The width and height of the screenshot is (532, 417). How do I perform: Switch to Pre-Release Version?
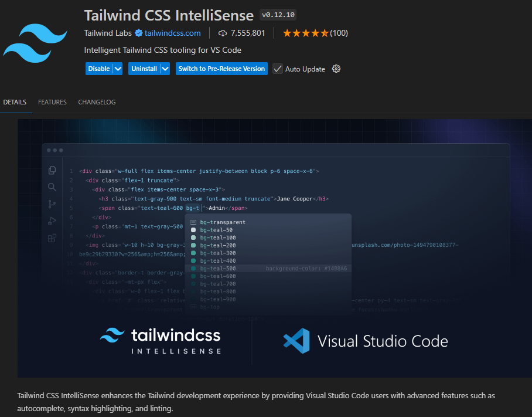tap(221, 69)
